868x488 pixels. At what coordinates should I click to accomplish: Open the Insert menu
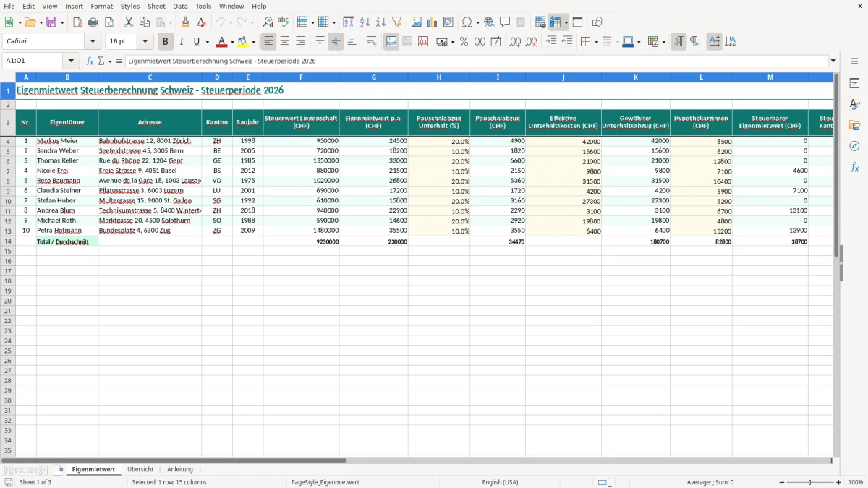pos(74,6)
